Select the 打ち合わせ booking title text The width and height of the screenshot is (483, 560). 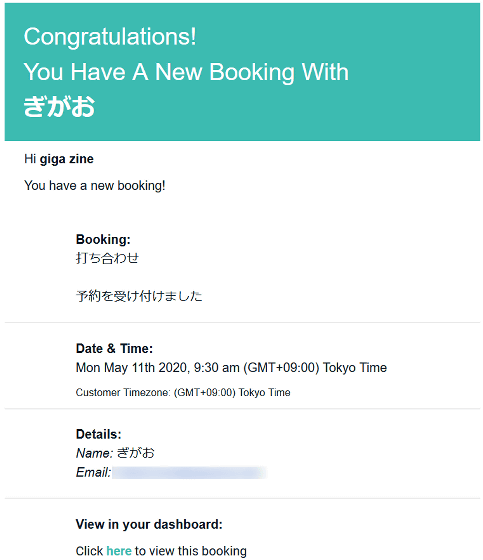point(107,258)
